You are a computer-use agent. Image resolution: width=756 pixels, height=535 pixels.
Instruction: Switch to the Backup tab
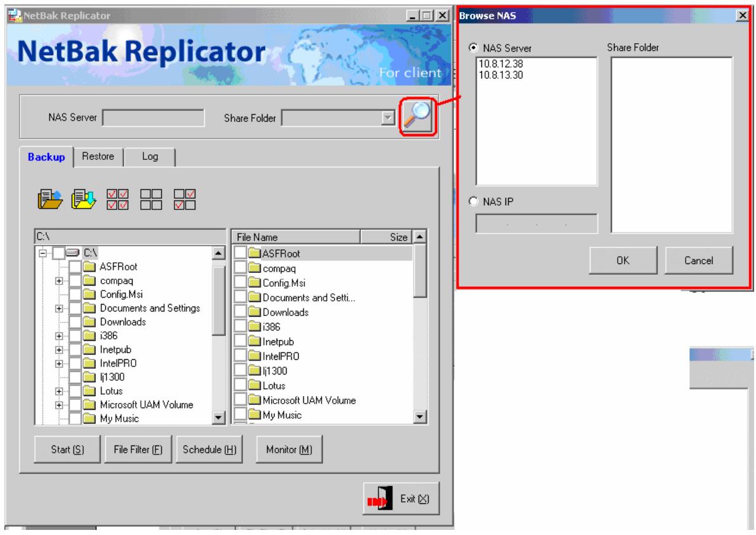coord(46,157)
